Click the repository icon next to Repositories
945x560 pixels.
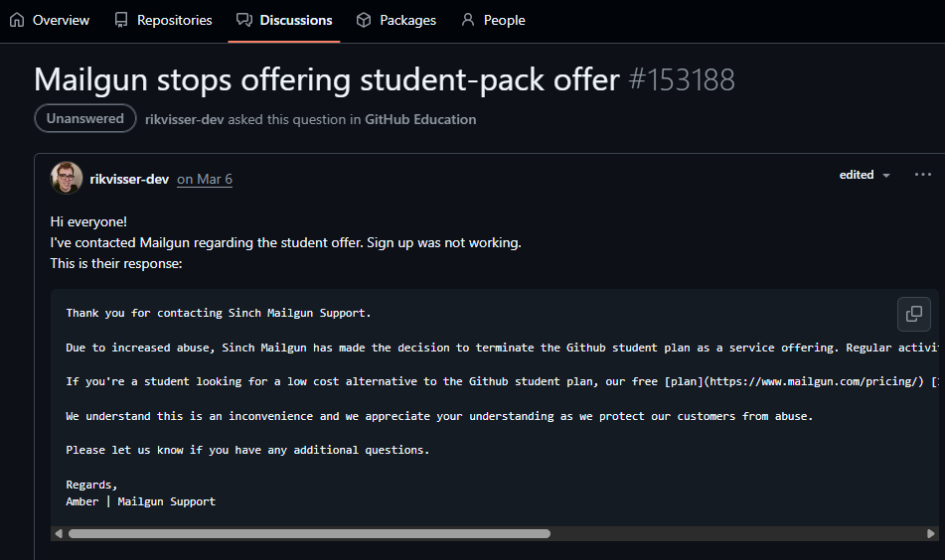(121, 20)
